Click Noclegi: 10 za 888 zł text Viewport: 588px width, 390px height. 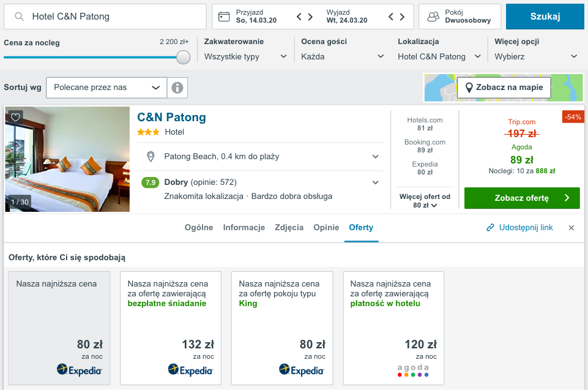coord(522,171)
